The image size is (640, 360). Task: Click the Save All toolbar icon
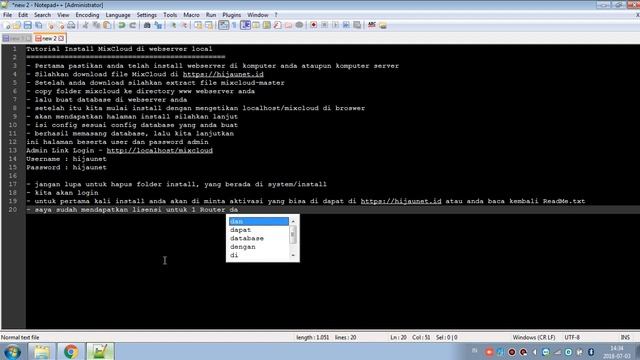point(39,25)
